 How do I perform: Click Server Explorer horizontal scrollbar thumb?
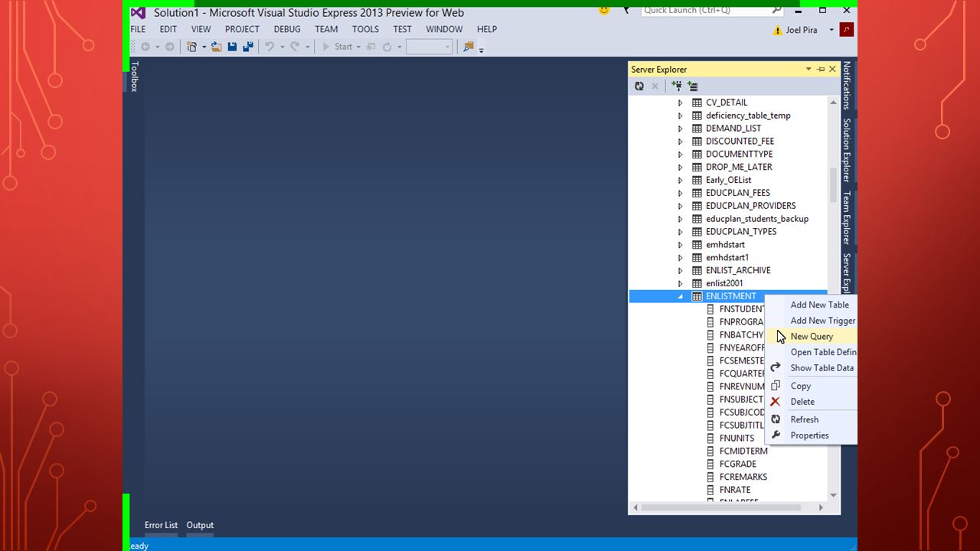click(721, 507)
